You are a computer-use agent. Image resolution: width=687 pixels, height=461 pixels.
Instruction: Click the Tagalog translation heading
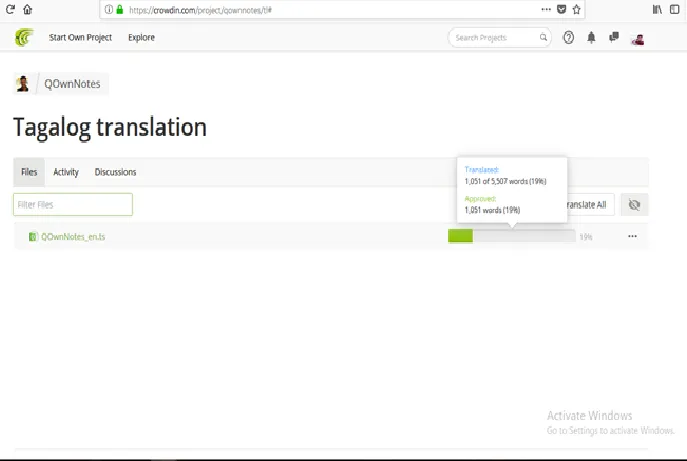point(110,128)
